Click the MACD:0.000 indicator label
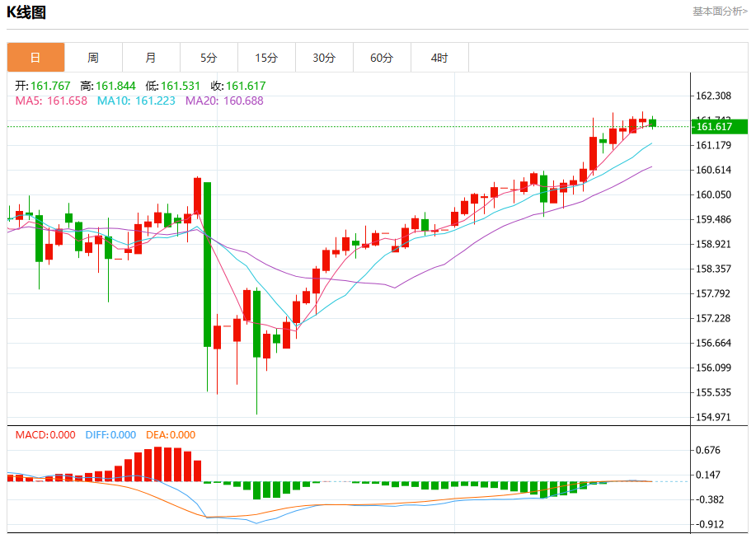This screenshot has height=534, width=756. coord(45,435)
